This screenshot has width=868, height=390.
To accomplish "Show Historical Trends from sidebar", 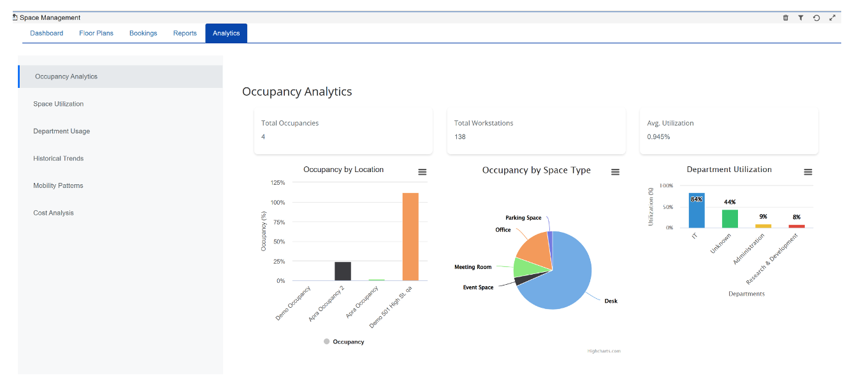I will [59, 159].
